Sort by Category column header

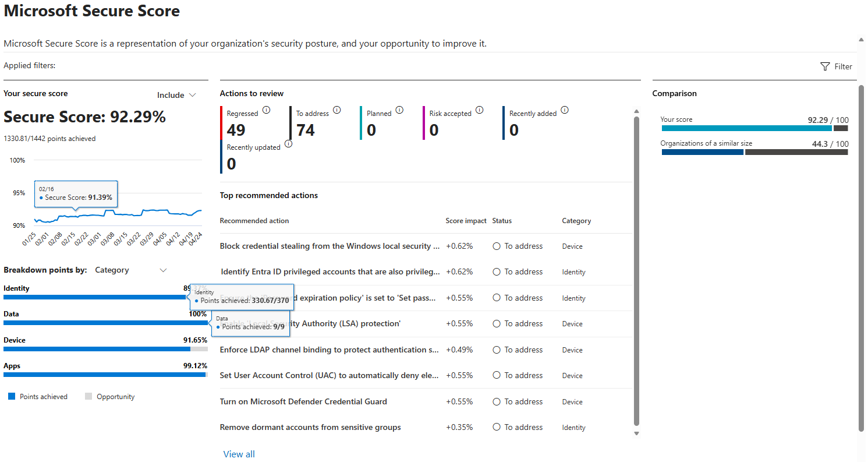576,221
